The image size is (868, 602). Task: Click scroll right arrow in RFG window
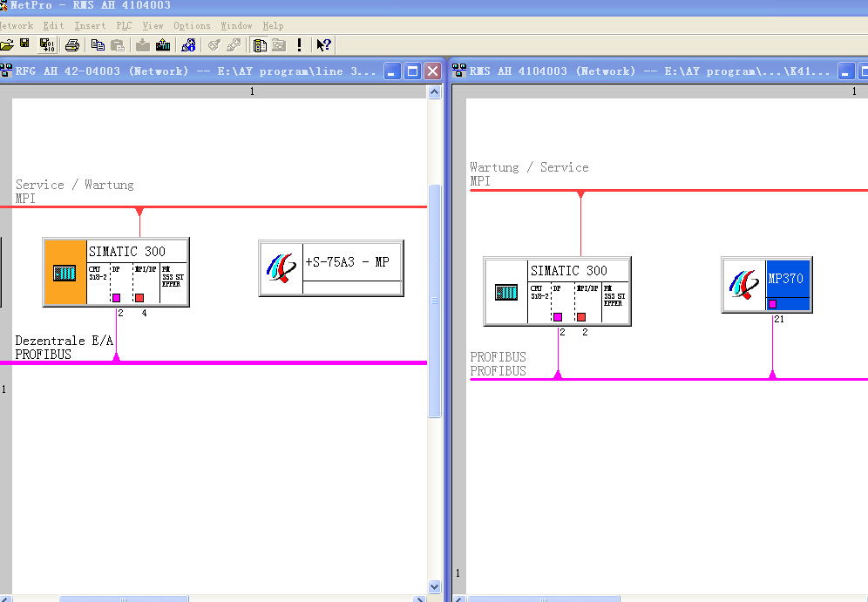pyautogui.click(x=419, y=599)
